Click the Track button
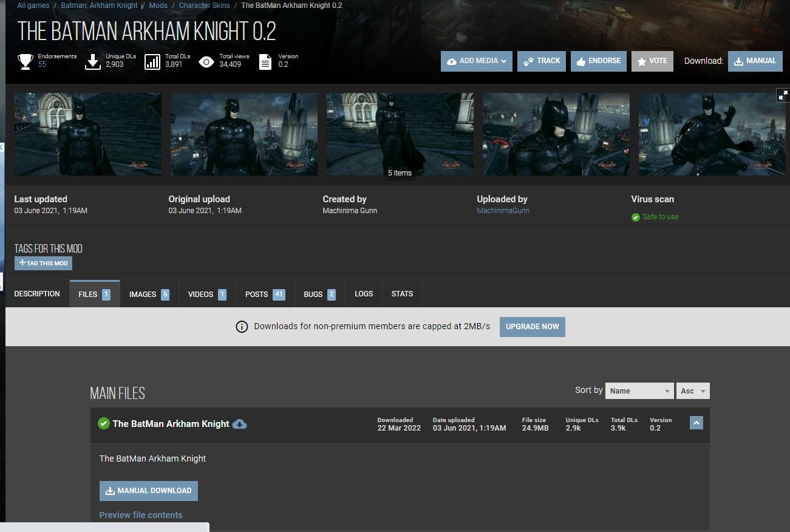This screenshot has height=532, width=790. pyautogui.click(x=542, y=61)
